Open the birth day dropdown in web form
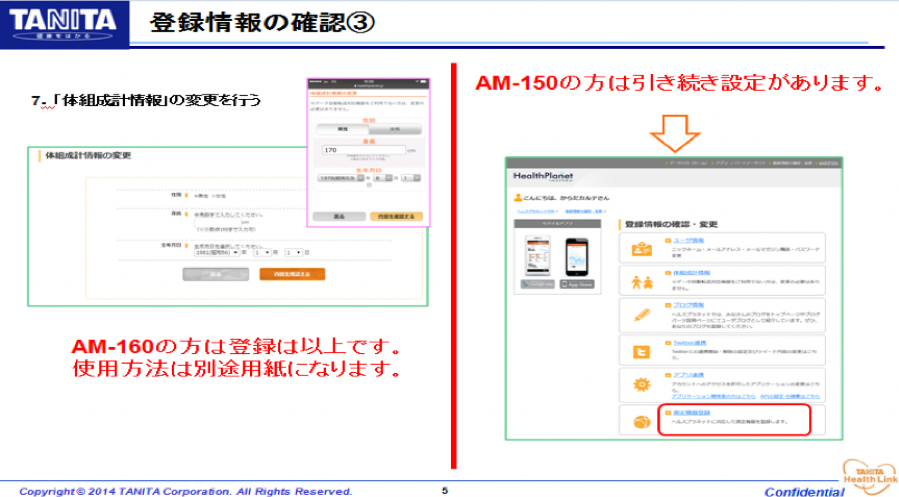899x497 pixels. point(294,253)
